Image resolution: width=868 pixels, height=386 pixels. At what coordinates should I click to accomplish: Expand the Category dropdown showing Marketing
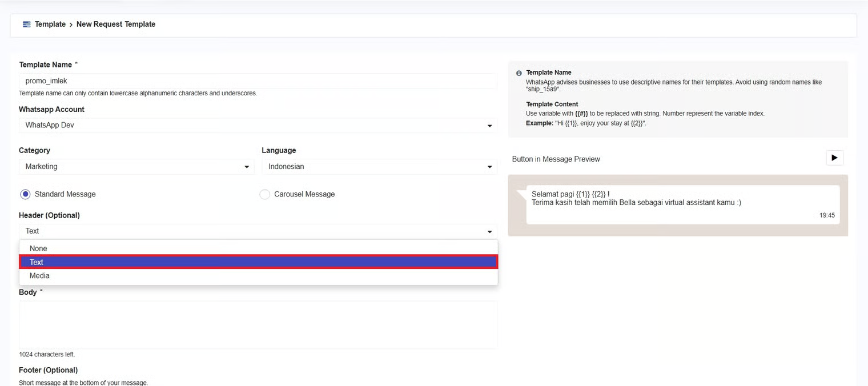(136, 167)
